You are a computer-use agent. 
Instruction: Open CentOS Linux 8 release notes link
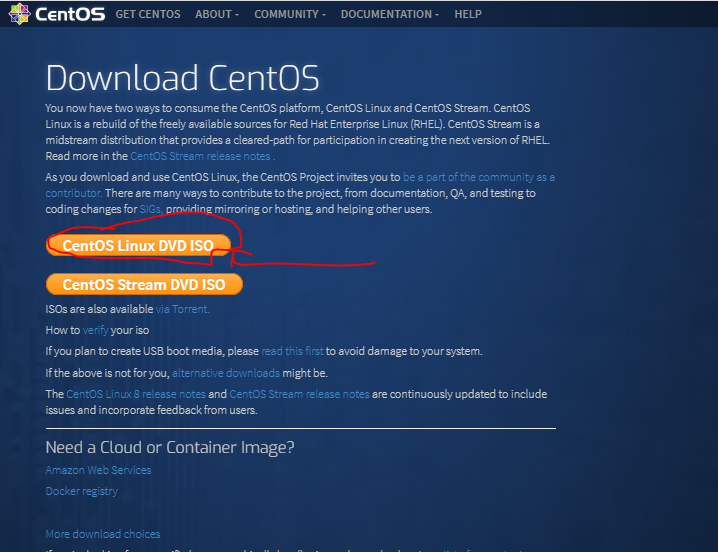pos(136,394)
